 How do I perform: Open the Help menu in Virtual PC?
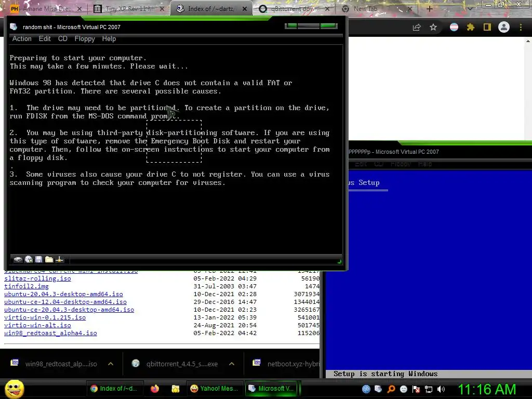click(109, 38)
